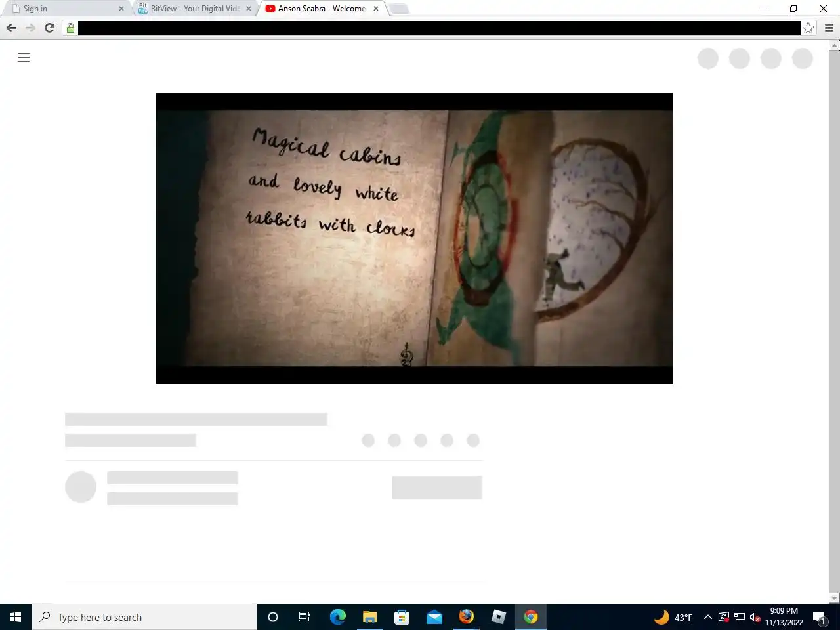840x630 pixels.
Task: Close the Anson Seabra tab
Action: click(375, 9)
